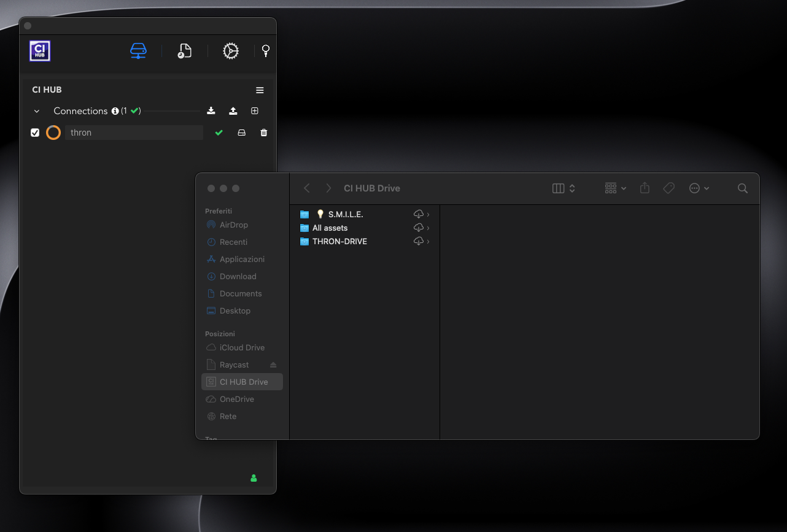Open the Finder group-by dropdown
The image size is (787, 532).
point(615,188)
